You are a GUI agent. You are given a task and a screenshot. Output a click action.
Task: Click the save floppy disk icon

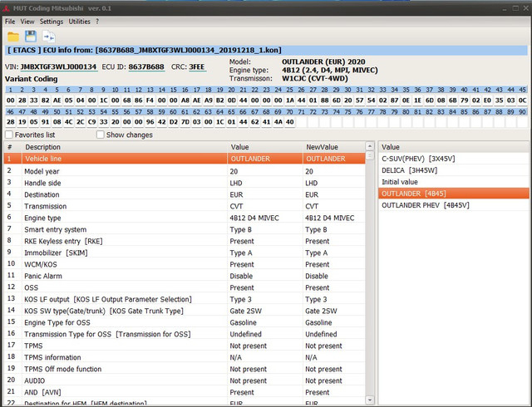pos(31,37)
